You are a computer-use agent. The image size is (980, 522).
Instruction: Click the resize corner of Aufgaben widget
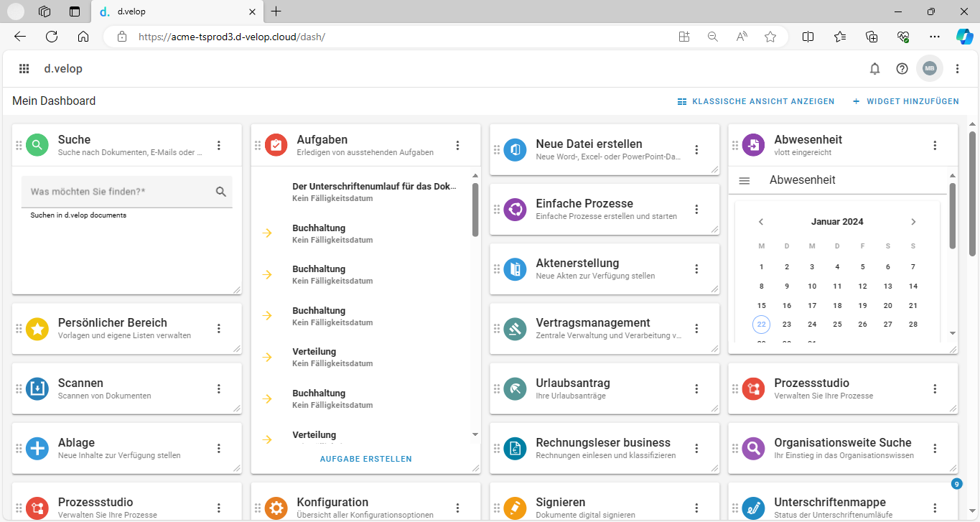[x=475, y=468]
